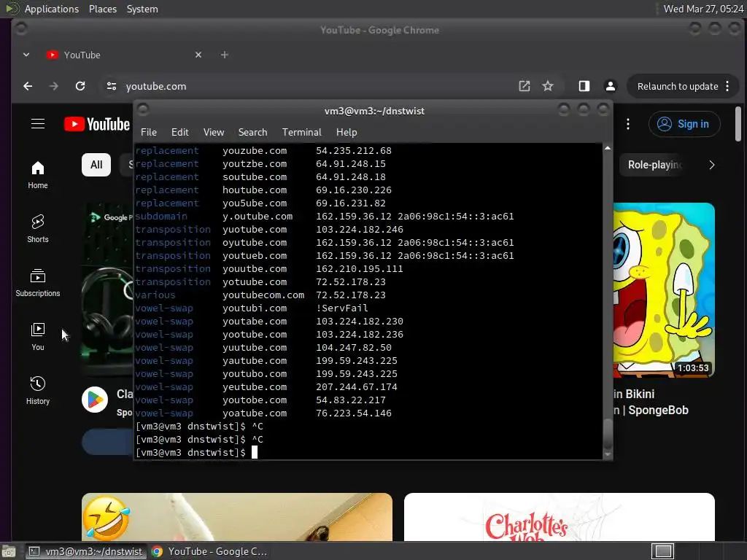Open terminal Search menu
Image resolution: width=747 pixels, height=560 pixels.
click(x=252, y=133)
